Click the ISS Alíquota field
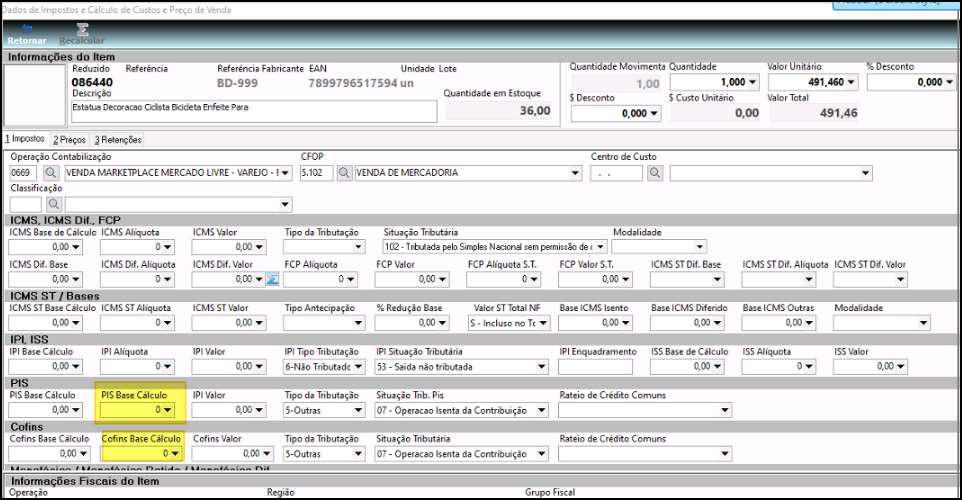This screenshot has height=500, width=962. 779,366
